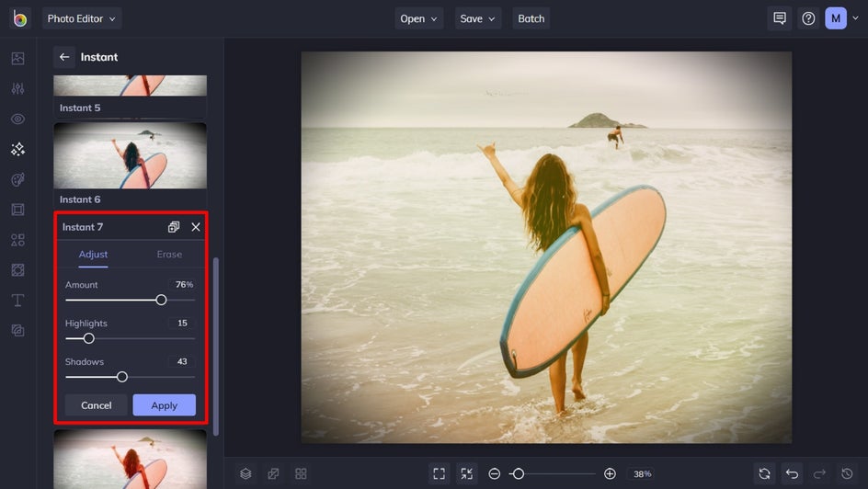Click the fit to screen icon
The width and height of the screenshot is (868, 489).
[439, 473]
